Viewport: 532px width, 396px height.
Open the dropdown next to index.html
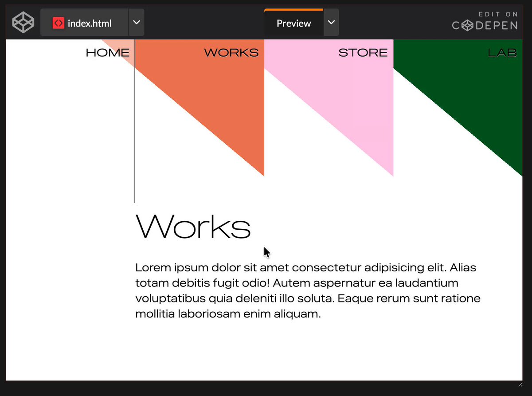click(137, 23)
